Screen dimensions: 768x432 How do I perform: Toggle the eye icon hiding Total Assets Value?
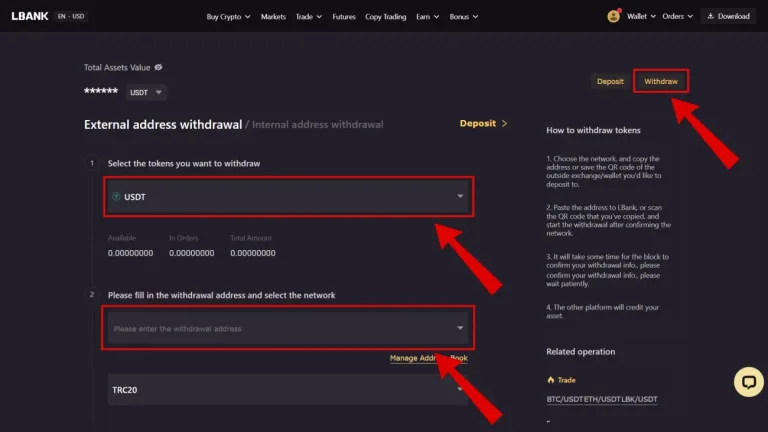pos(159,67)
